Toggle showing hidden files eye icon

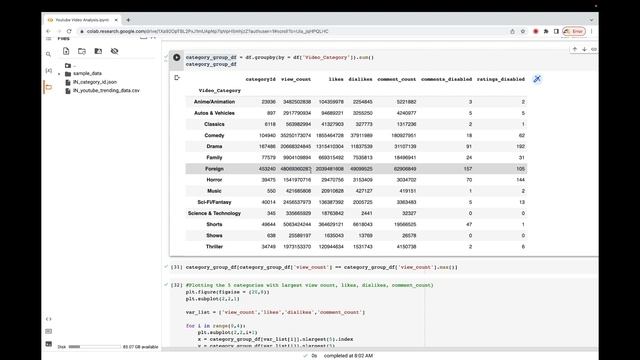(115, 51)
